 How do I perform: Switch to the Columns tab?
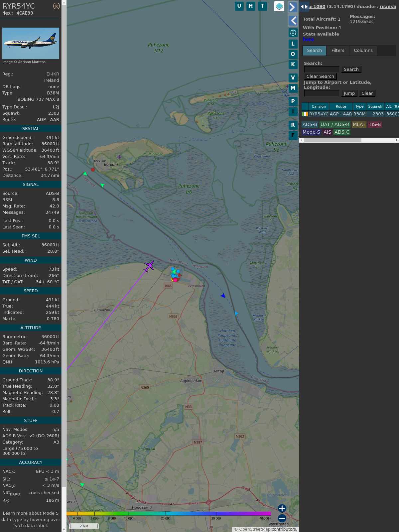click(363, 51)
